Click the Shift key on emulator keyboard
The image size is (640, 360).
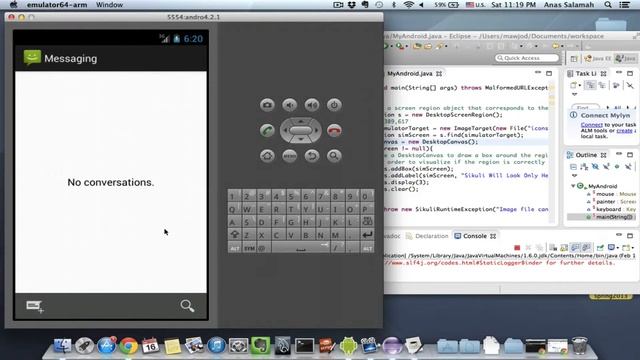point(234,235)
